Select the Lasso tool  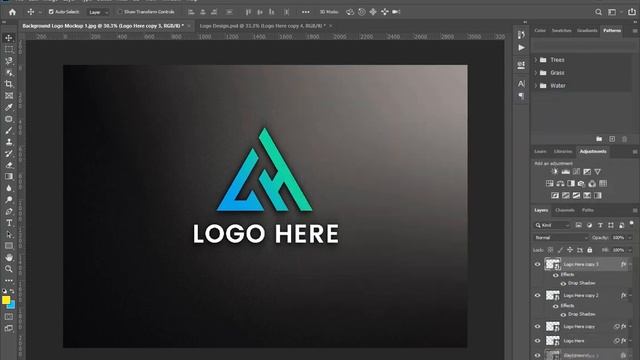(9, 61)
